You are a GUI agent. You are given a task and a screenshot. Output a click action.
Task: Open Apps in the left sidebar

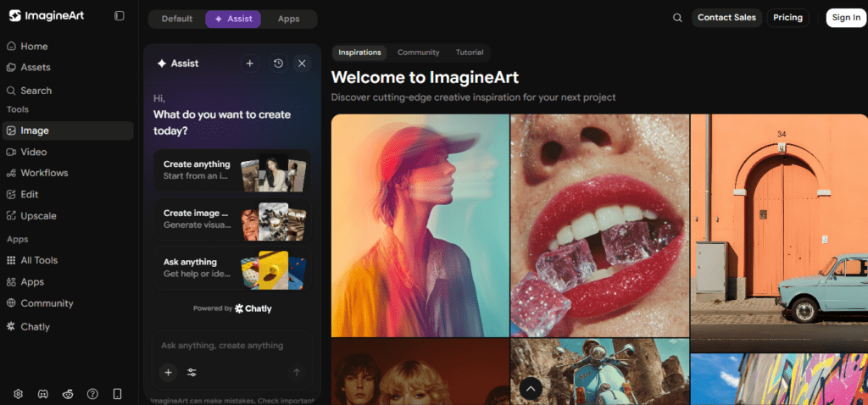click(66, 281)
